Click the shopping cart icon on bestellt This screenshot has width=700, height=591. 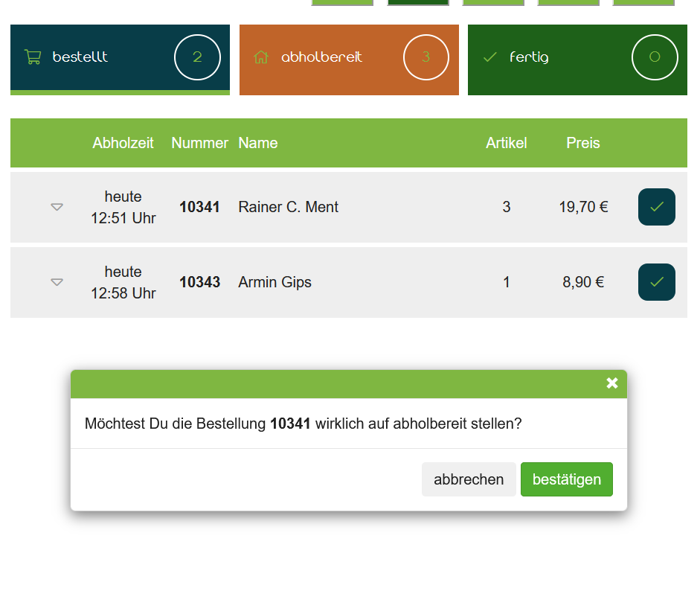pos(33,57)
